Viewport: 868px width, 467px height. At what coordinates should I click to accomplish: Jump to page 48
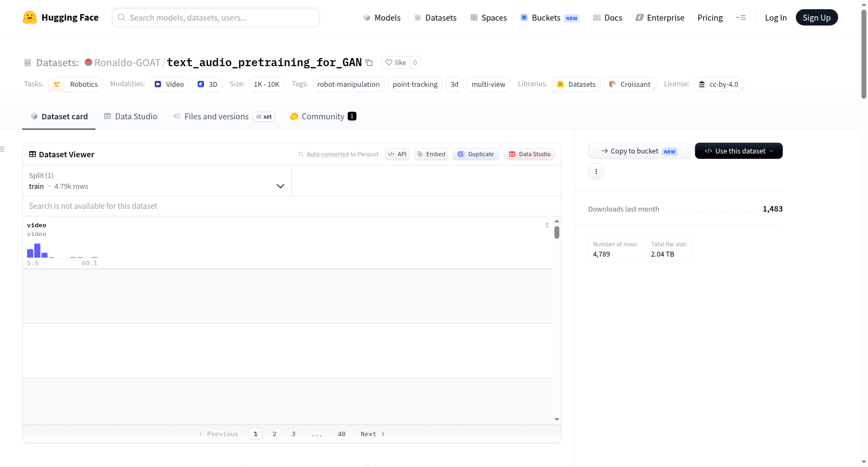(x=342, y=434)
